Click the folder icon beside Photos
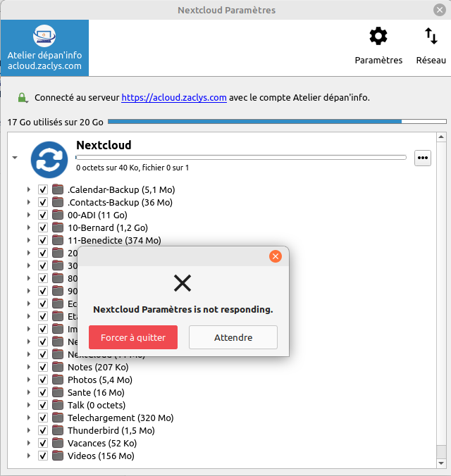The image size is (451, 476). coord(58,380)
